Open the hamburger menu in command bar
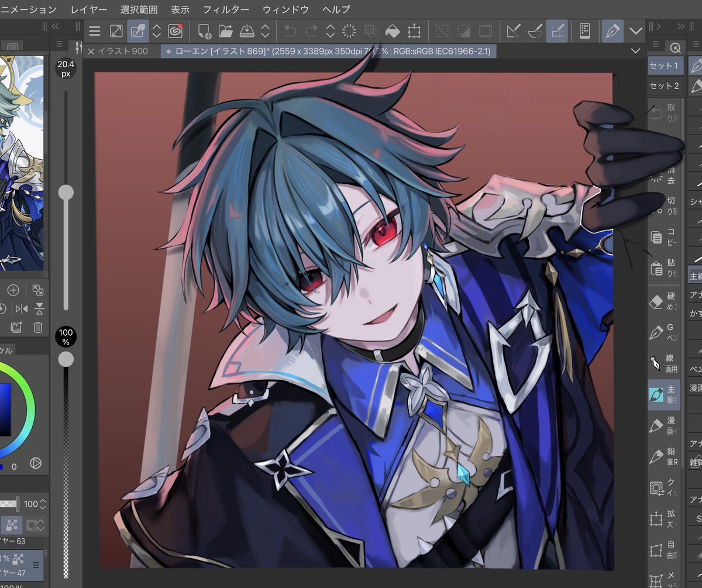The height and width of the screenshot is (588, 702). pyautogui.click(x=94, y=31)
